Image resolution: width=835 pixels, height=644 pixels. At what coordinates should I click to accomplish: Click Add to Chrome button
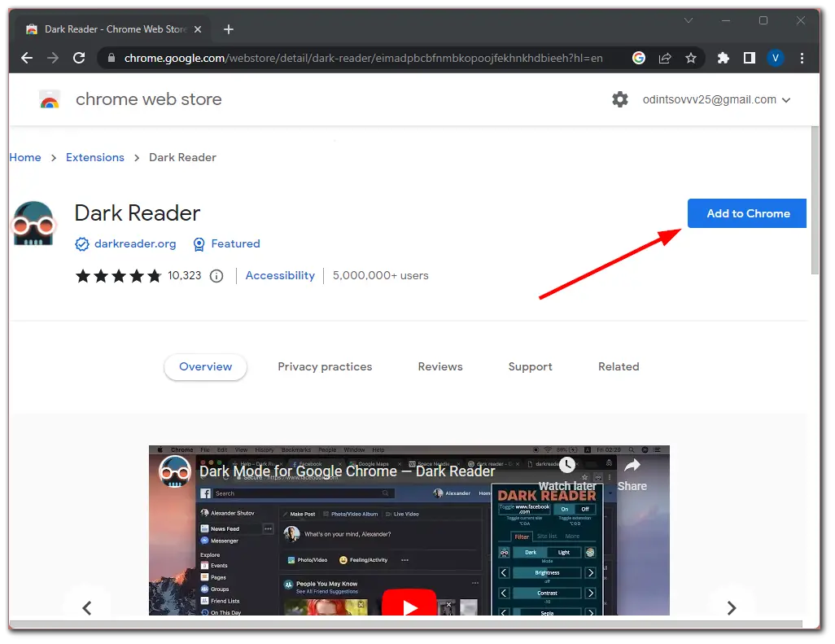pos(746,213)
